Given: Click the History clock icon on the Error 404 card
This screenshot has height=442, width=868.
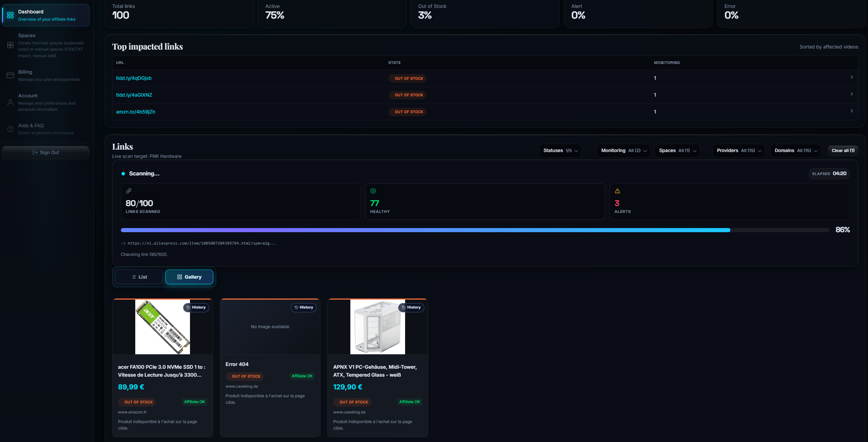Looking at the screenshot, I should [x=304, y=307].
